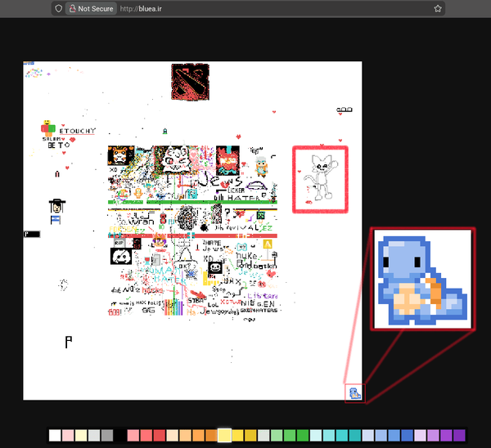
Task: Focus the bluea.ir address bar URL
Action: pos(141,9)
